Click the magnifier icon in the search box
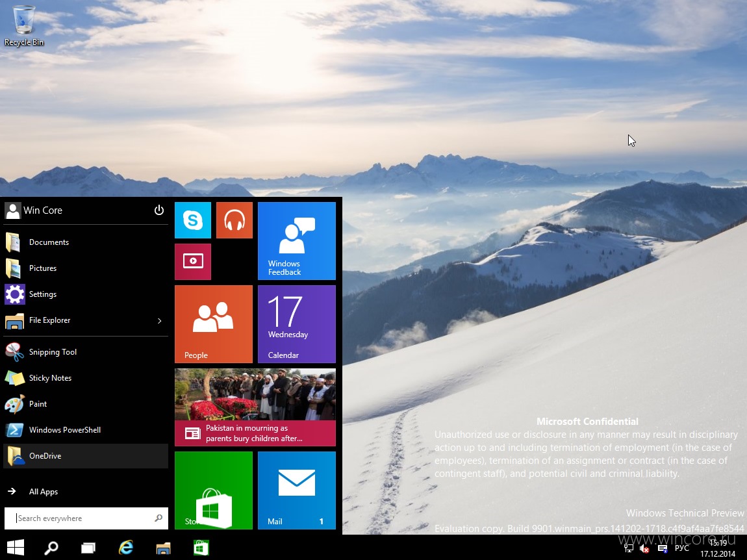Screen dimensions: 747x560 pyautogui.click(x=158, y=518)
